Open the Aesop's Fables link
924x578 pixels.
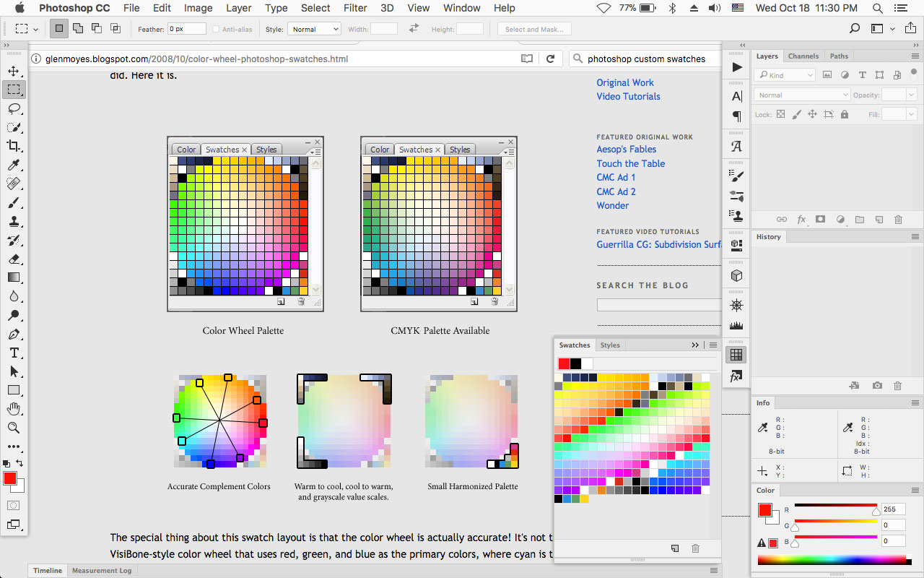627,150
